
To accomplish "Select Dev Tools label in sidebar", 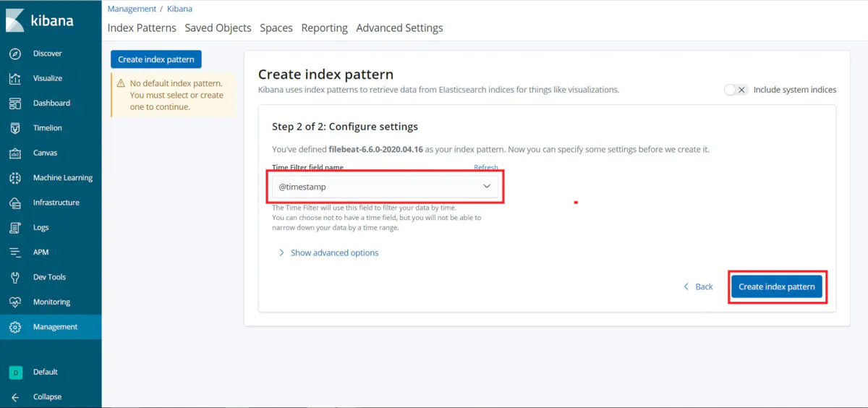I will coord(49,277).
